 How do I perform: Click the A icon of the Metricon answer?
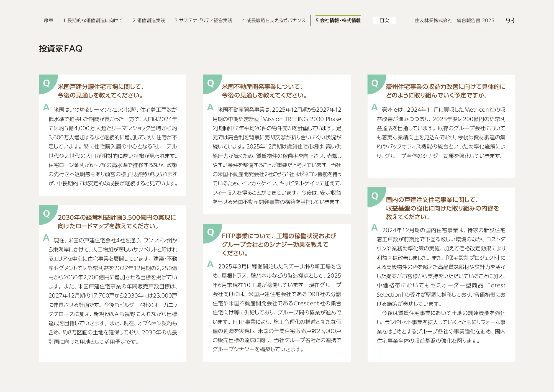point(375,107)
